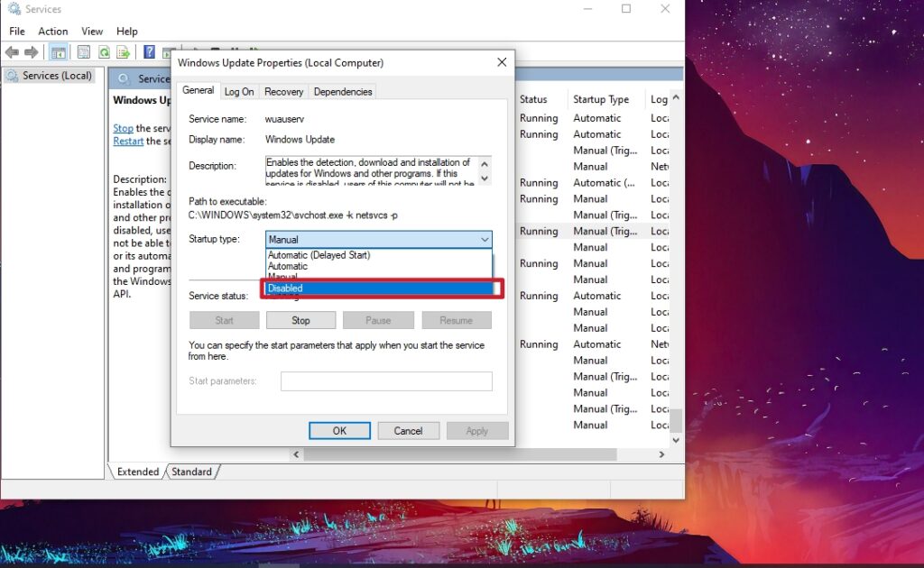Open the File menu
Image resolution: width=924 pixels, height=568 pixels.
[x=17, y=32]
